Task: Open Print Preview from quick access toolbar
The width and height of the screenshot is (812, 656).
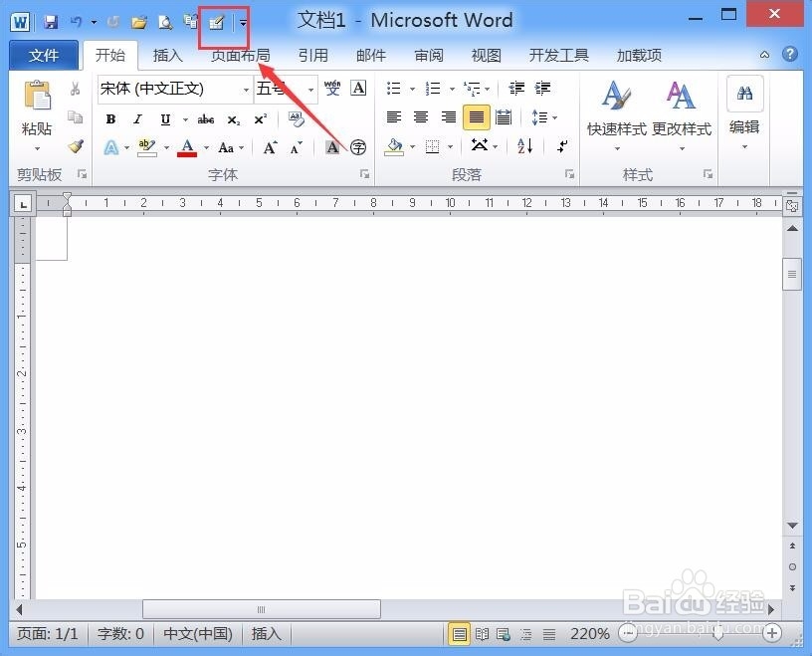Action: point(164,22)
